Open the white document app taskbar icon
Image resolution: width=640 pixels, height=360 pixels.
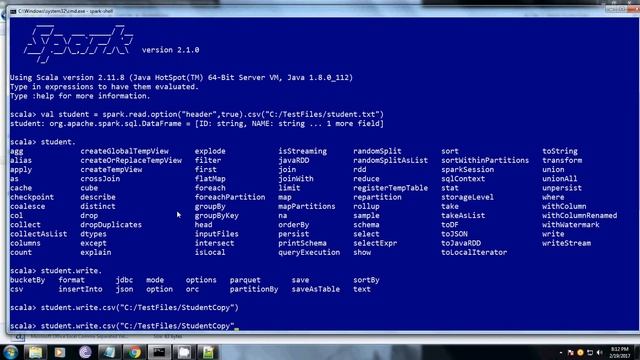pos(184,352)
